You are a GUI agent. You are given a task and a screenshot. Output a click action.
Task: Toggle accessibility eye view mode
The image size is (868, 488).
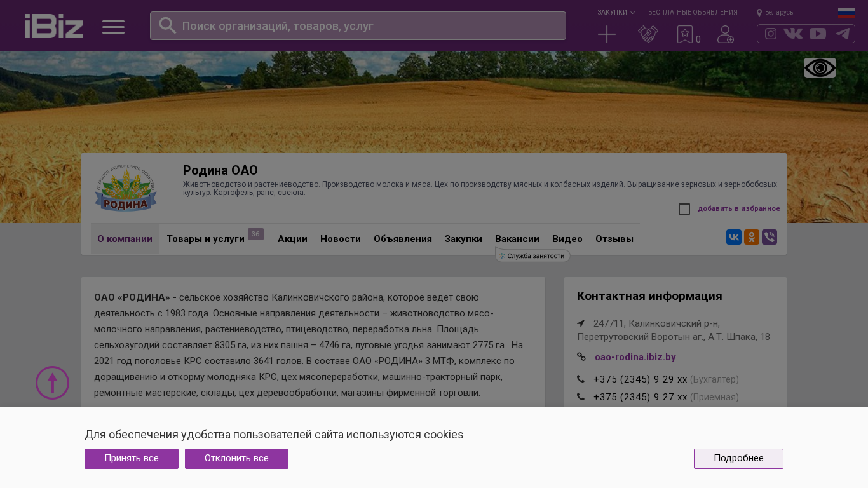(x=820, y=67)
